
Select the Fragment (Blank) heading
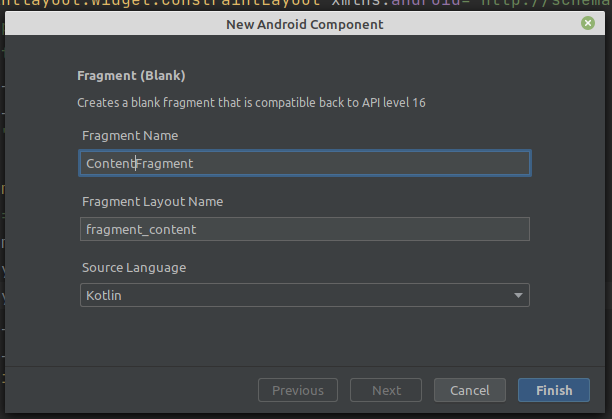[x=131, y=75]
